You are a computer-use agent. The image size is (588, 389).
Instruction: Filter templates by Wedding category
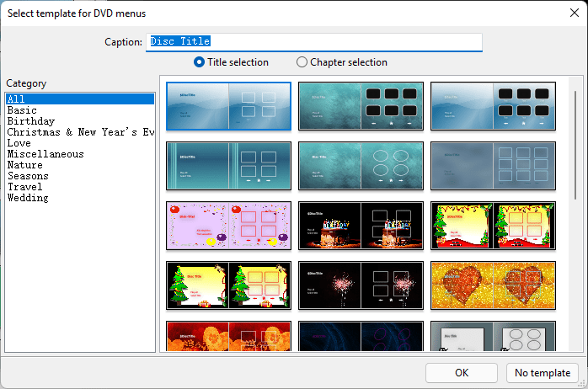click(x=28, y=198)
